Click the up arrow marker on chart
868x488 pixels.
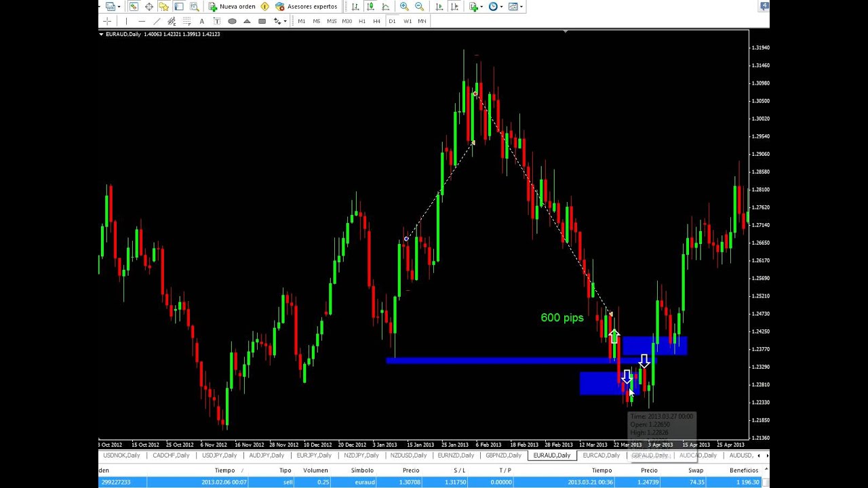614,336
